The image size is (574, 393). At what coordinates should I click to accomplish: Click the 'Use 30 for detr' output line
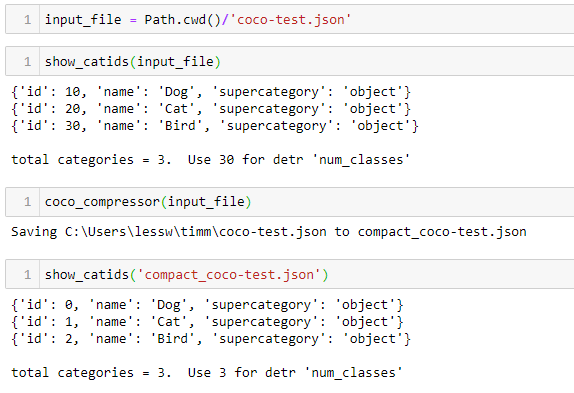pyautogui.click(x=210, y=160)
